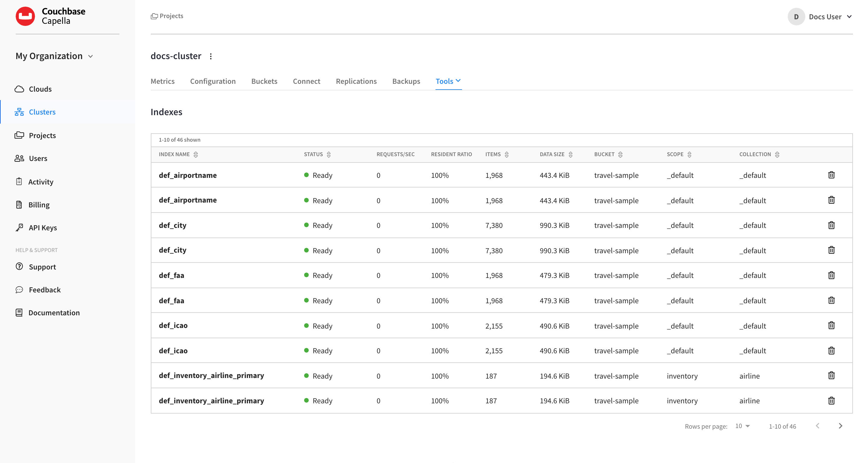The width and height of the screenshot is (868, 463).
Task: Go to the next page of indexes
Action: [840, 426]
